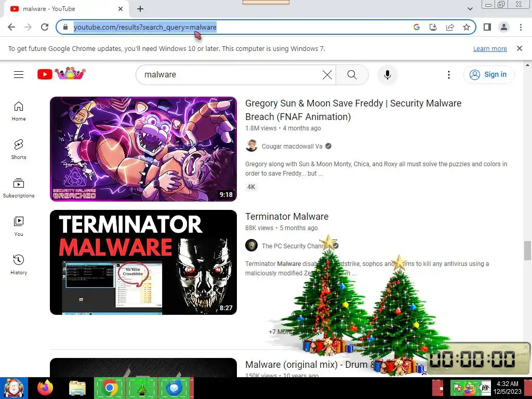Click the page vertical scrollbar thumb

[527, 251]
